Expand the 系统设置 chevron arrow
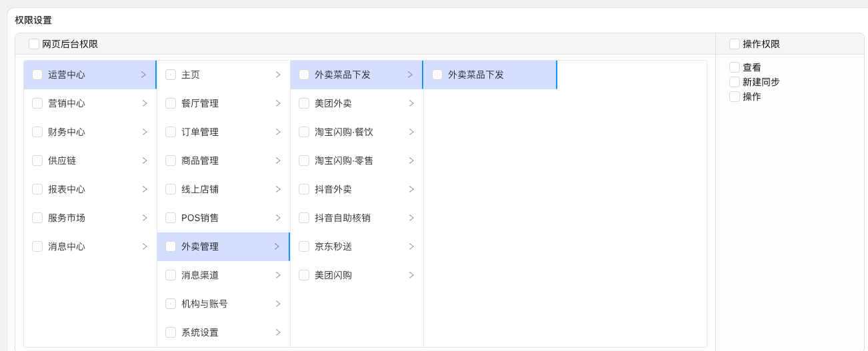This screenshot has width=868, height=351. (277, 332)
